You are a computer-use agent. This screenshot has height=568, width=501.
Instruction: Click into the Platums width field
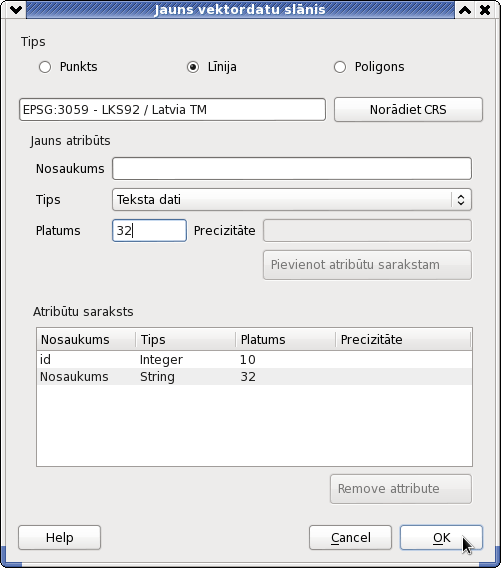pos(149,230)
